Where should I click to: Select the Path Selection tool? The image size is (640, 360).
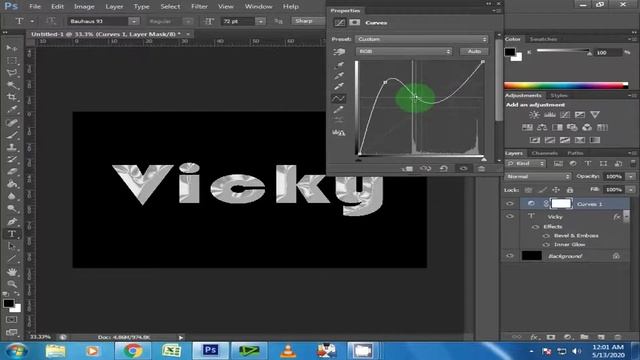(x=11, y=246)
